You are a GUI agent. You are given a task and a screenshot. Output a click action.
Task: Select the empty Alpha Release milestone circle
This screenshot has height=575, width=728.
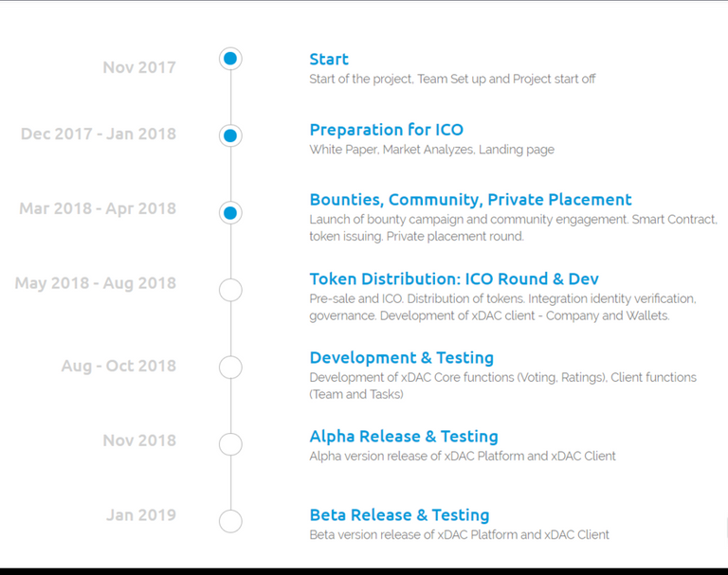click(230, 444)
